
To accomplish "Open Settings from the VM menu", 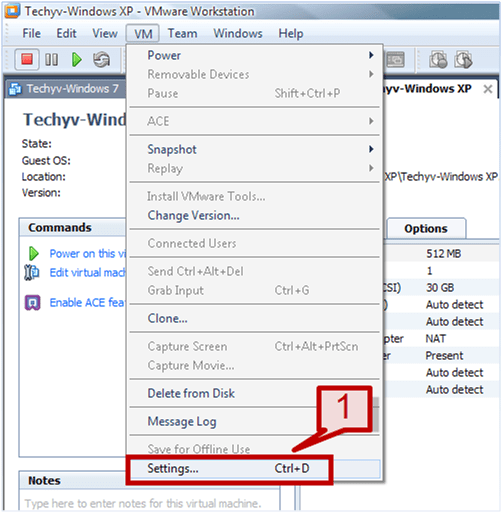I will pos(255,469).
